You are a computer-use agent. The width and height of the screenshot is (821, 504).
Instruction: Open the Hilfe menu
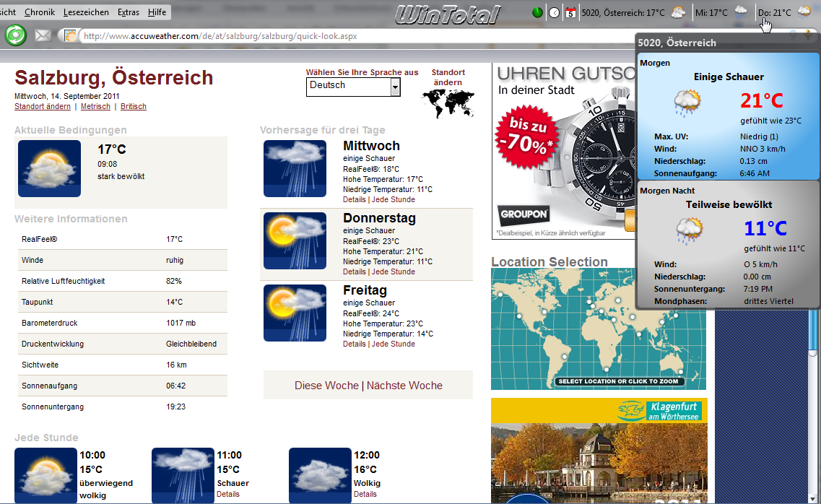(157, 12)
